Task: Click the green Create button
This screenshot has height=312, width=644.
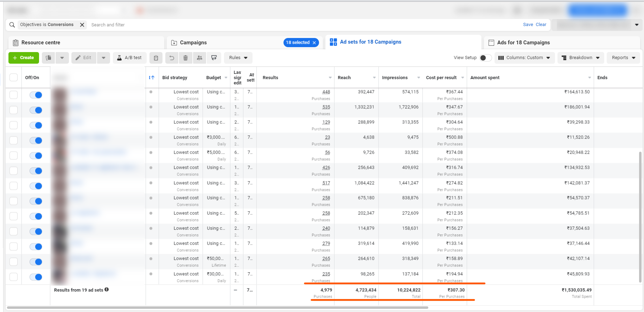Action: tap(24, 58)
